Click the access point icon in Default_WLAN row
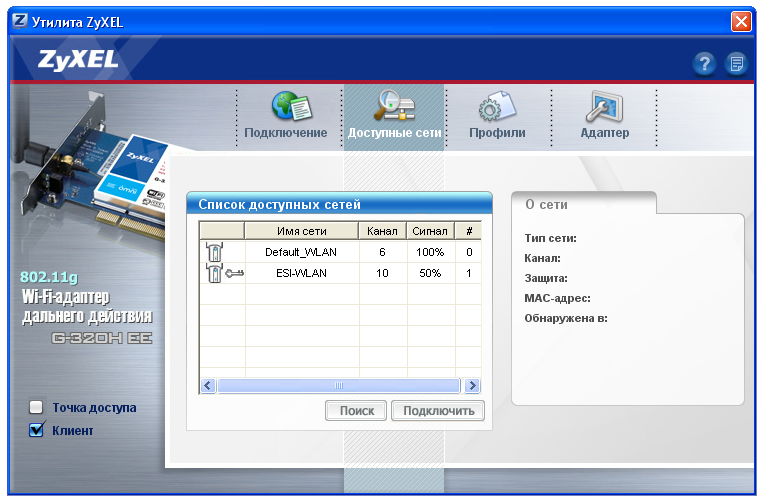Image resolution: width=764 pixels, height=500 pixels. pos(214,252)
